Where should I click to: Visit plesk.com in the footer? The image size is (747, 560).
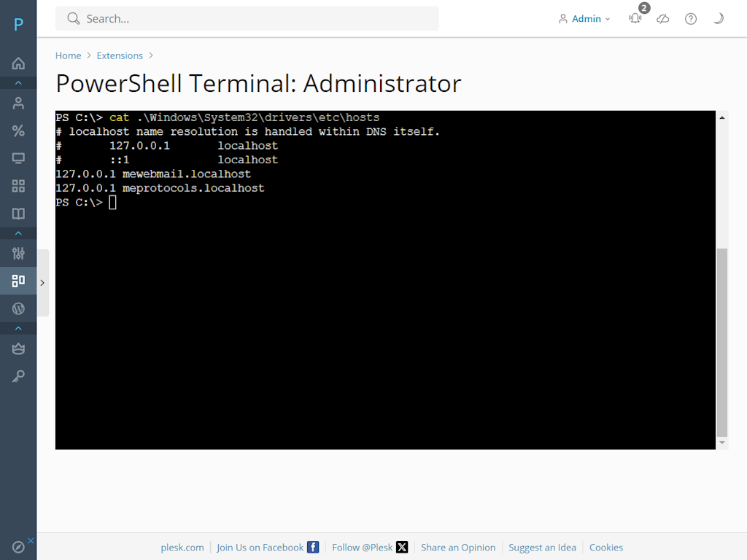coord(182,547)
